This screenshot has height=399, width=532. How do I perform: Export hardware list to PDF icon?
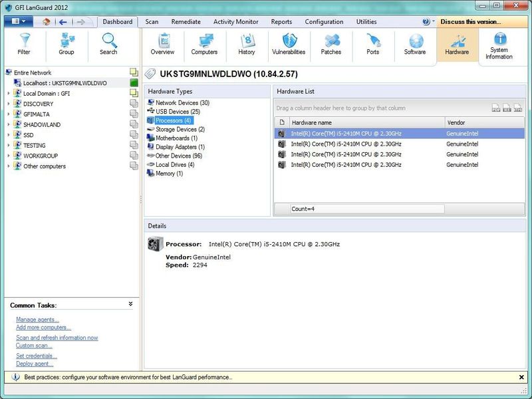click(496, 108)
